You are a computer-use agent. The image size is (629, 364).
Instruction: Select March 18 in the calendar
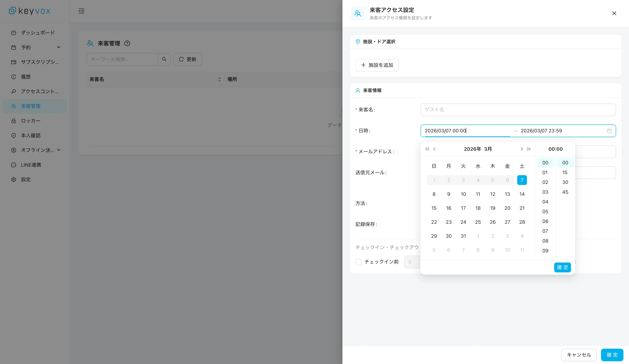pyautogui.click(x=478, y=208)
